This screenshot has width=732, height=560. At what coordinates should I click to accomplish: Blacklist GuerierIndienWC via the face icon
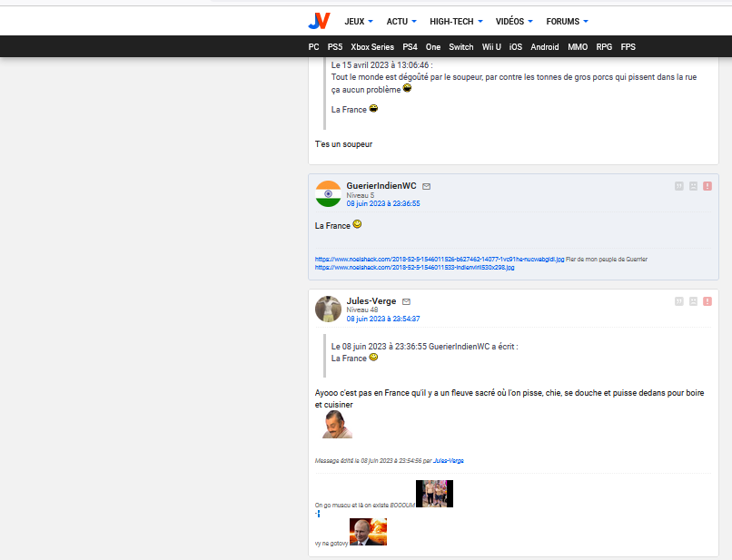tap(693, 186)
